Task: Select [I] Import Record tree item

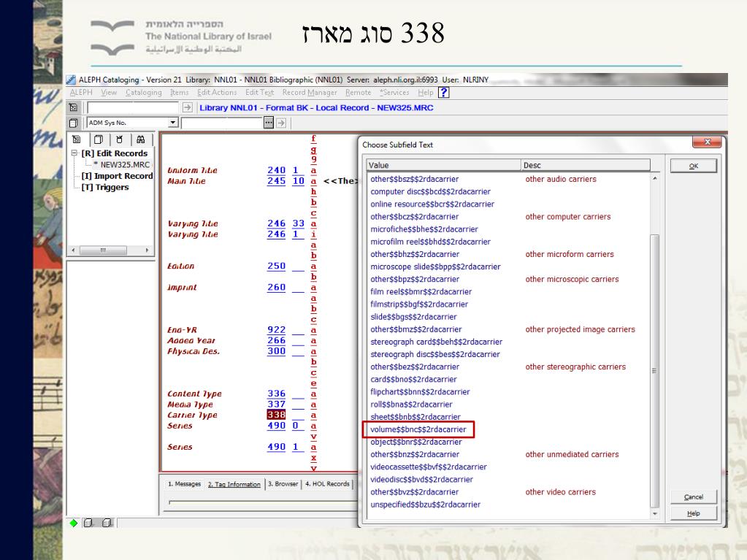Action: pyautogui.click(x=117, y=176)
